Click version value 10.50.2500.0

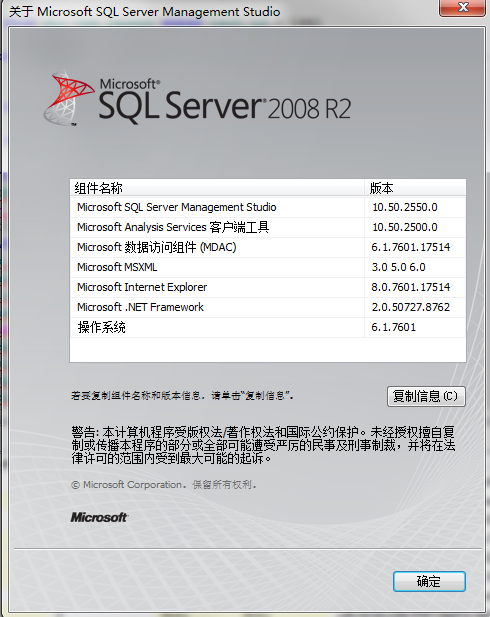click(405, 227)
